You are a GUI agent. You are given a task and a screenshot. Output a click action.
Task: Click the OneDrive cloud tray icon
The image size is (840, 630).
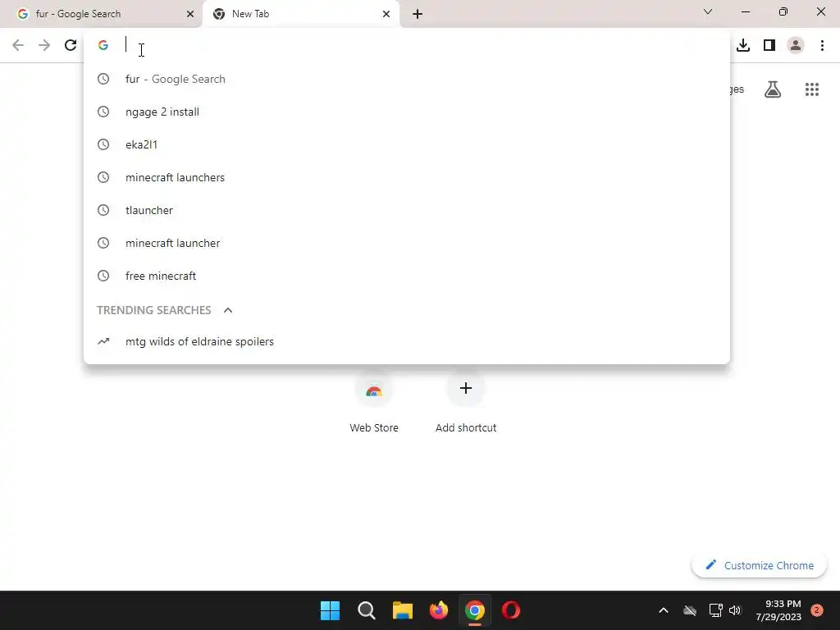coord(690,610)
